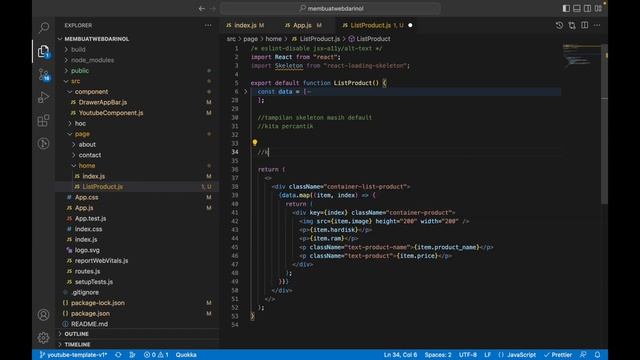
Task: Expand the node_modules folder
Action: [92, 60]
